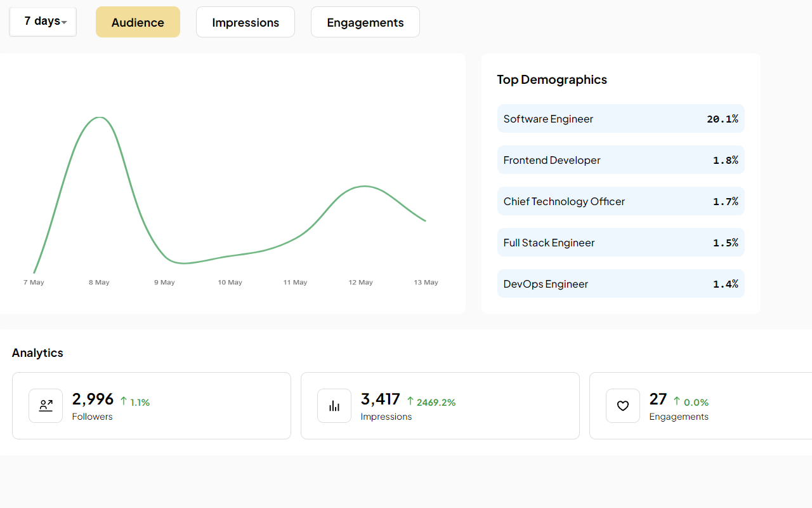Click the 8 May peak on chart
The height and width of the screenshot is (508, 812).
[x=99, y=117]
